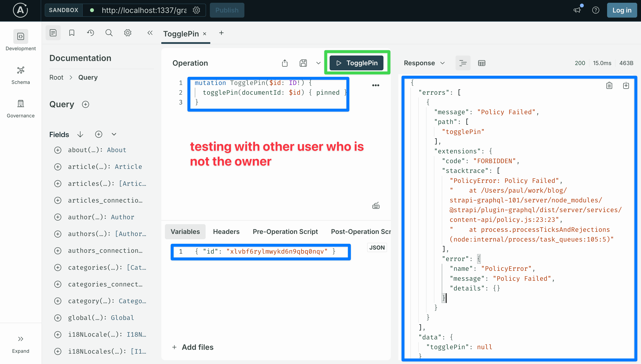Click the endpoint URL field
Image resolution: width=641 pixels, height=364 pixels.
144,10
